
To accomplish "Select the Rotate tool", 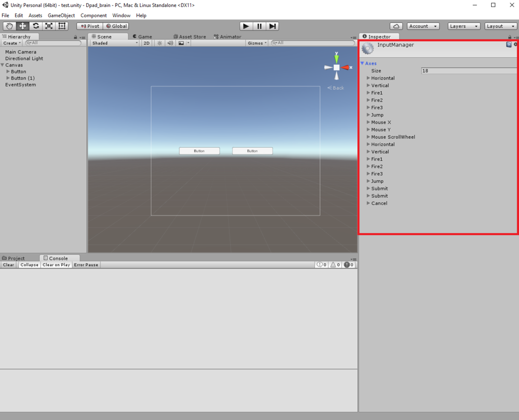I will coord(36,26).
